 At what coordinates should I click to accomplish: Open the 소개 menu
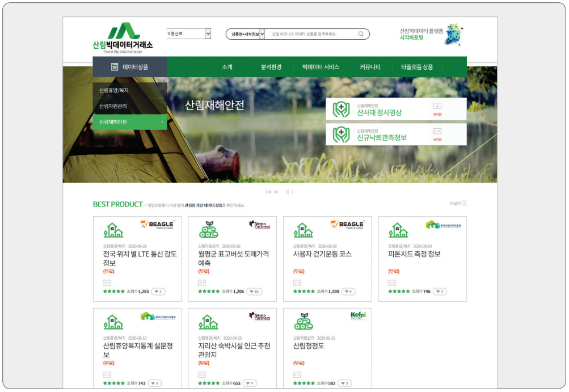click(227, 67)
